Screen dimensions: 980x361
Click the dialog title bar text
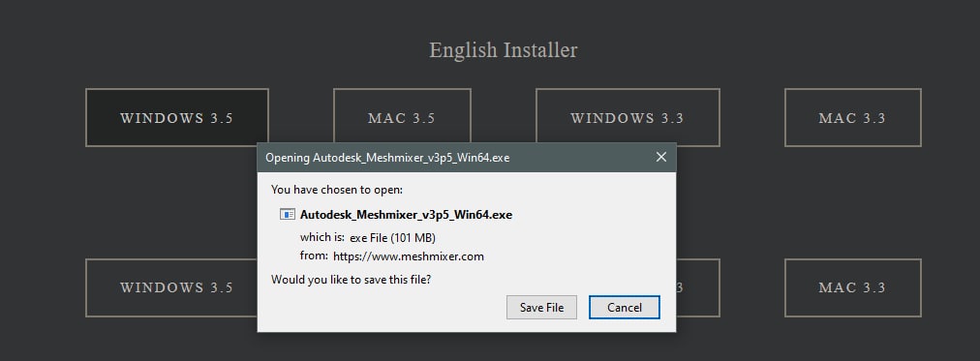pos(387,158)
